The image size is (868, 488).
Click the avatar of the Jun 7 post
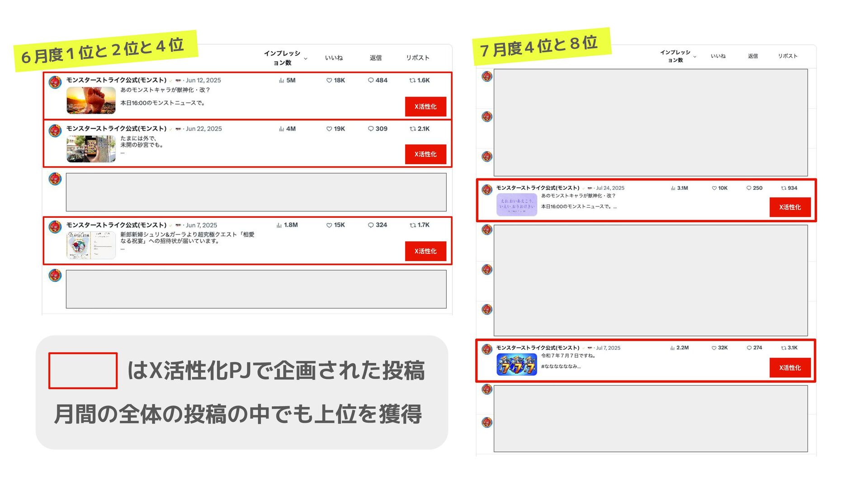(x=55, y=227)
